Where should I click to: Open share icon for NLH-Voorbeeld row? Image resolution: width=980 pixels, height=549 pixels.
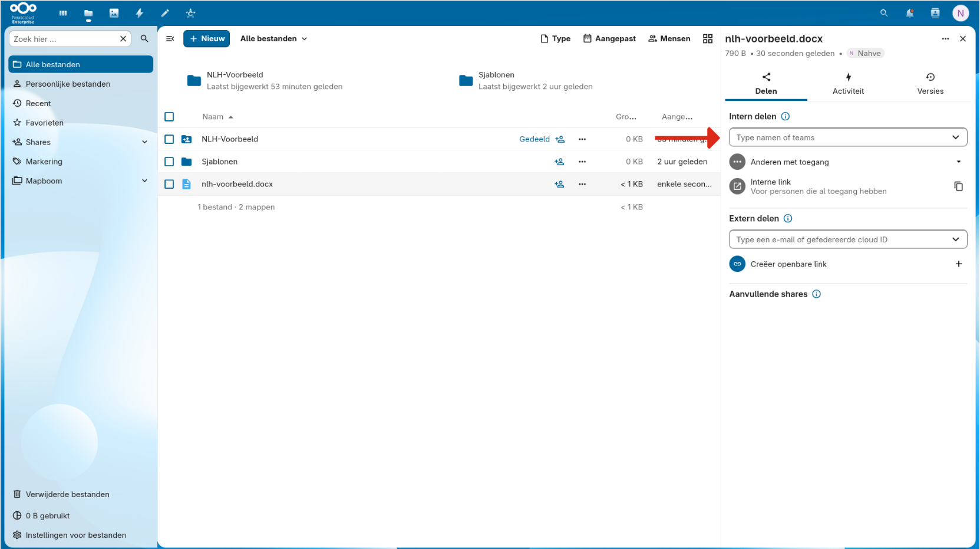point(560,139)
